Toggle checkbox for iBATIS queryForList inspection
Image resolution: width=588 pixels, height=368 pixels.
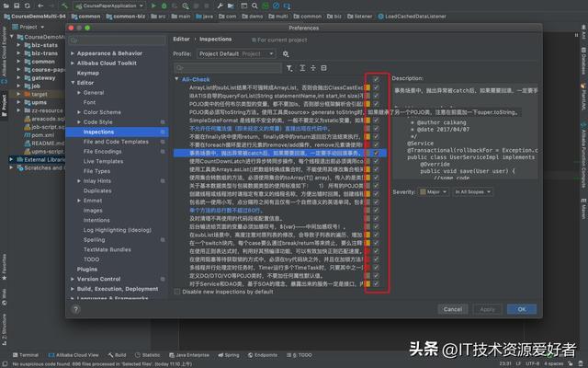point(376,96)
